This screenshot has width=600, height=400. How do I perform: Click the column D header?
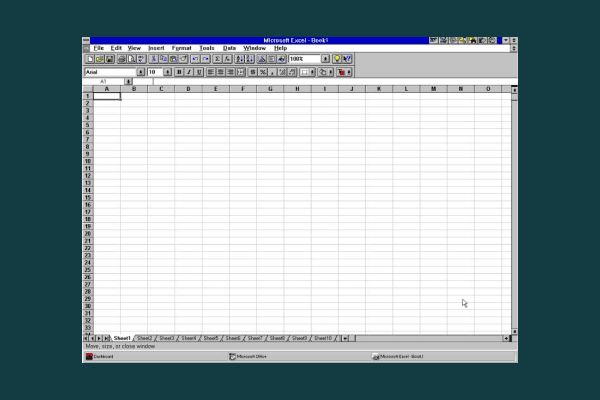click(188, 89)
